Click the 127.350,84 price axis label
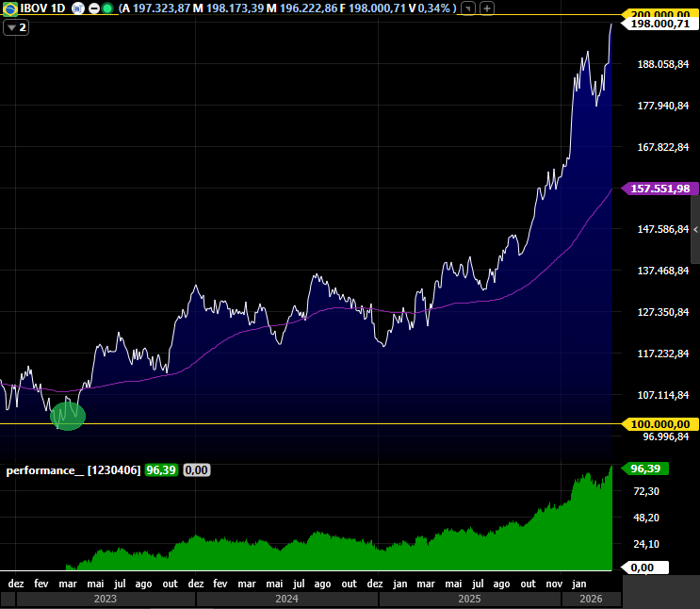The image size is (700, 609). pyautogui.click(x=663, y=312)
